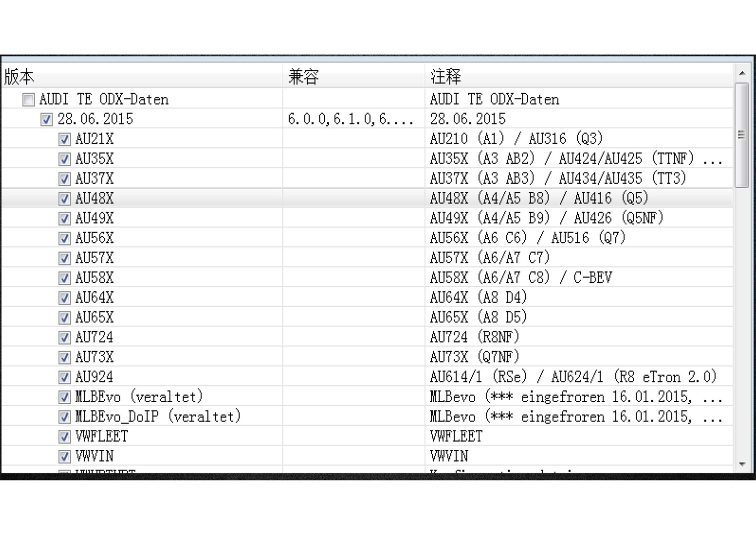This screenshot has height=535, width=756.
Task: Select the AU21X row label
Action: [95, 139]
